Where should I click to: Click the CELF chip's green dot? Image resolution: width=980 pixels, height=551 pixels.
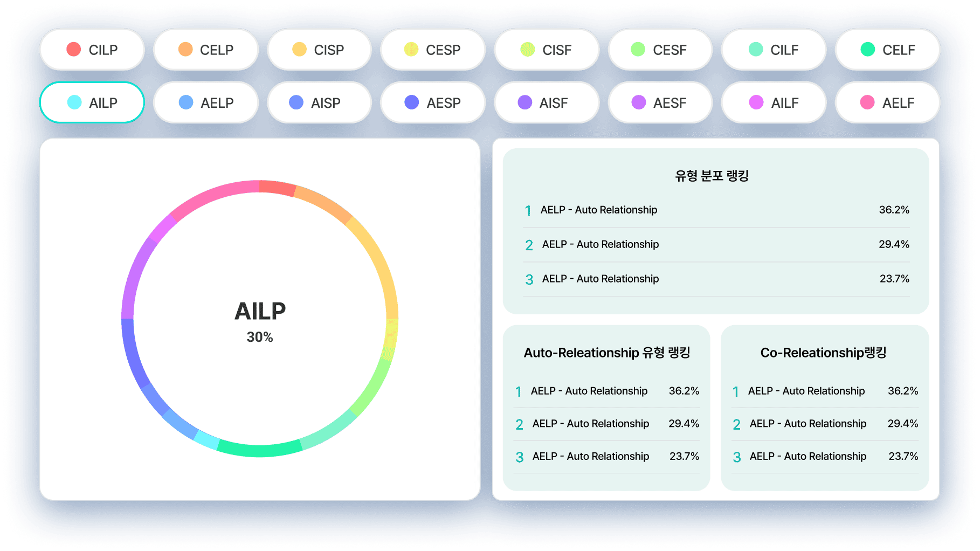click(x=868, y=50)
